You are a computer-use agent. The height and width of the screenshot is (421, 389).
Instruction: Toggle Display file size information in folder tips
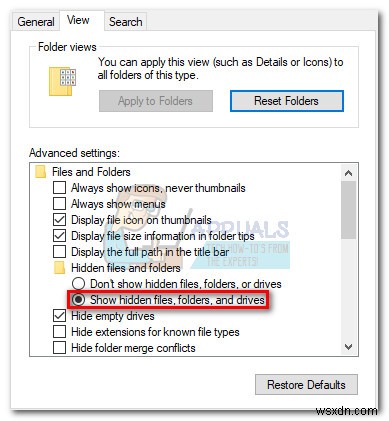[59, 236]
